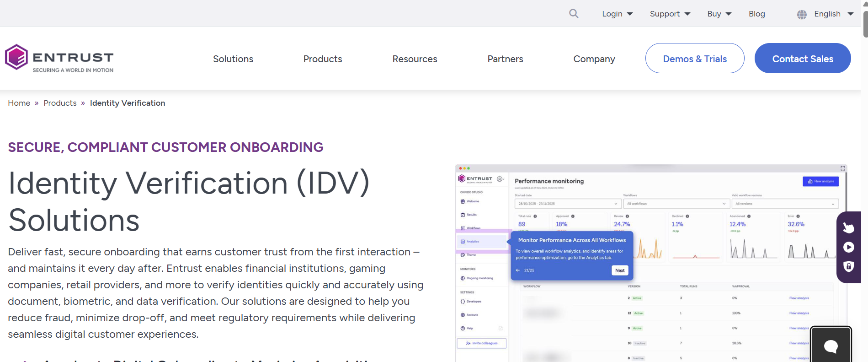Click the Identity Verification breadcrumb text
Viewport: 868px width, 362px height.
[128, 103]
